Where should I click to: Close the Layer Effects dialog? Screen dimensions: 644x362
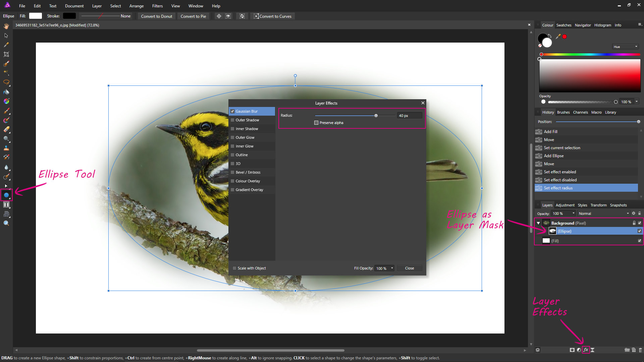pos(409,268)
